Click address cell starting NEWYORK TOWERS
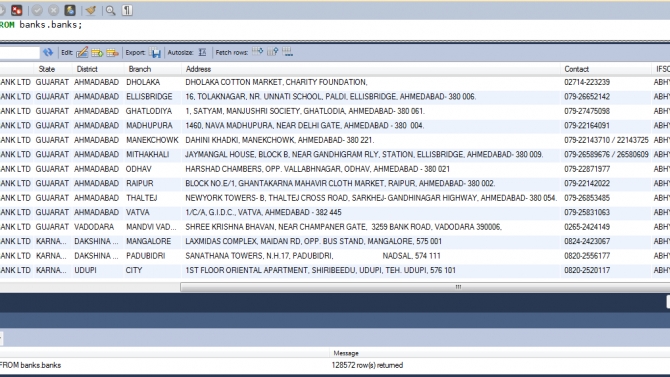 click(371, 198)
